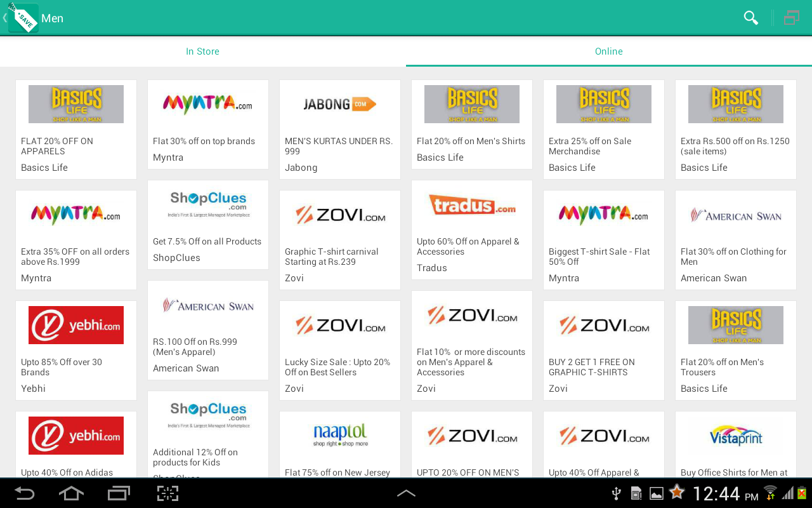Image resolution: width=812 pixels, height=508 pixels.
Task: Open the USB notification icon
Action: pos(615,493)
